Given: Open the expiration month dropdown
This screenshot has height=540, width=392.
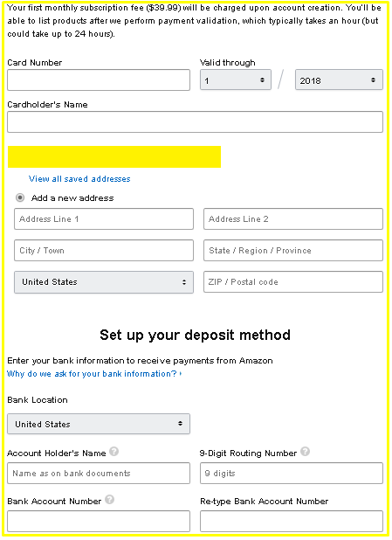Looking at the screenshot, I should pyautogui.click(x=236, y=80).
